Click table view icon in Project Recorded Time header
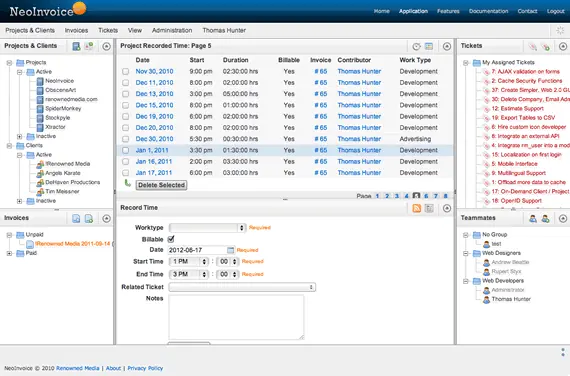The image size is (570, 376). pyautogui.click(x=429, y=46)
